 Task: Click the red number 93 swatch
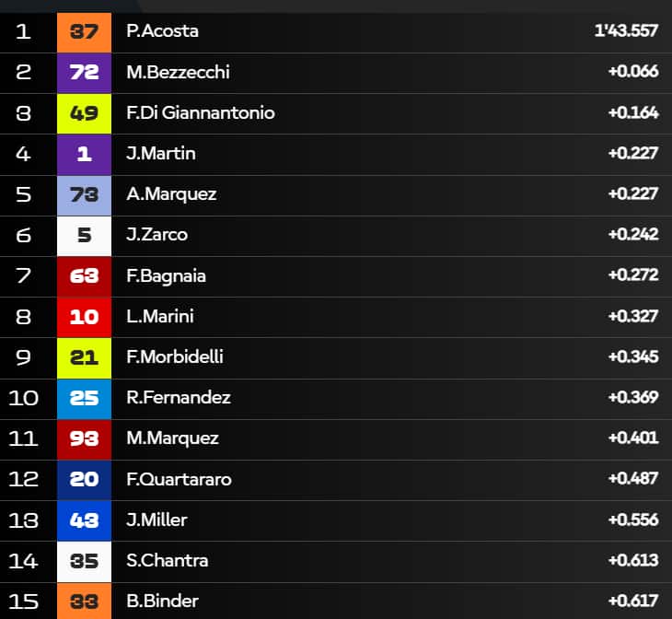(x=84, y=438)
